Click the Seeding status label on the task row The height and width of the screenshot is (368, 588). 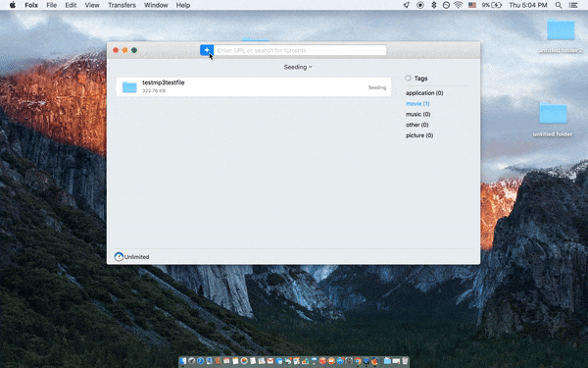[x=377, y=87]
